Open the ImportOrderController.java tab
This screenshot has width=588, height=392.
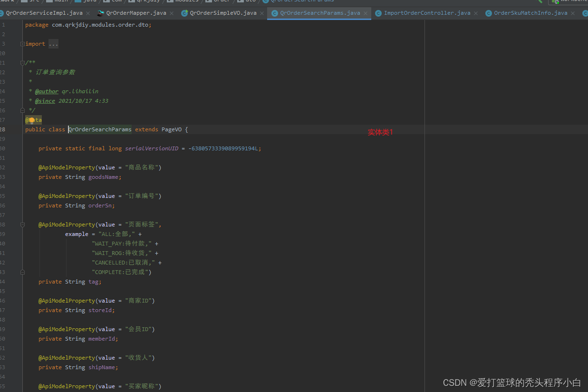[x=427, y=13]
